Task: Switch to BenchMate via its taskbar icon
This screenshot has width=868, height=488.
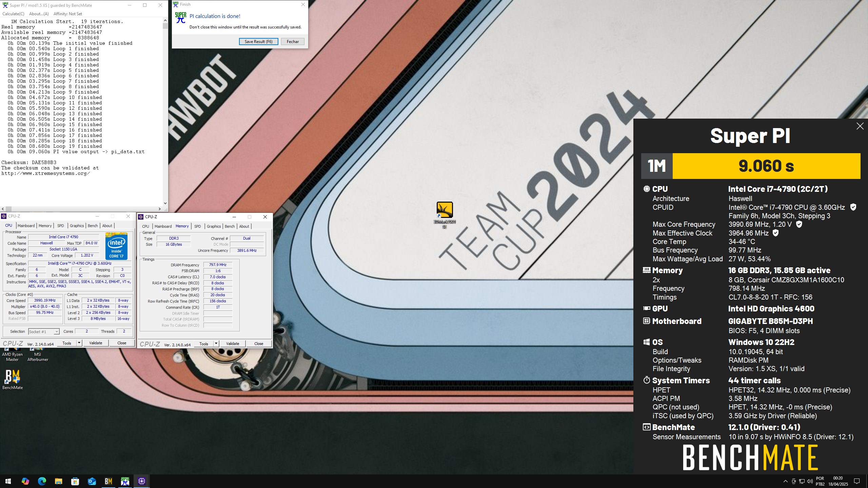Action: point(108,481)
